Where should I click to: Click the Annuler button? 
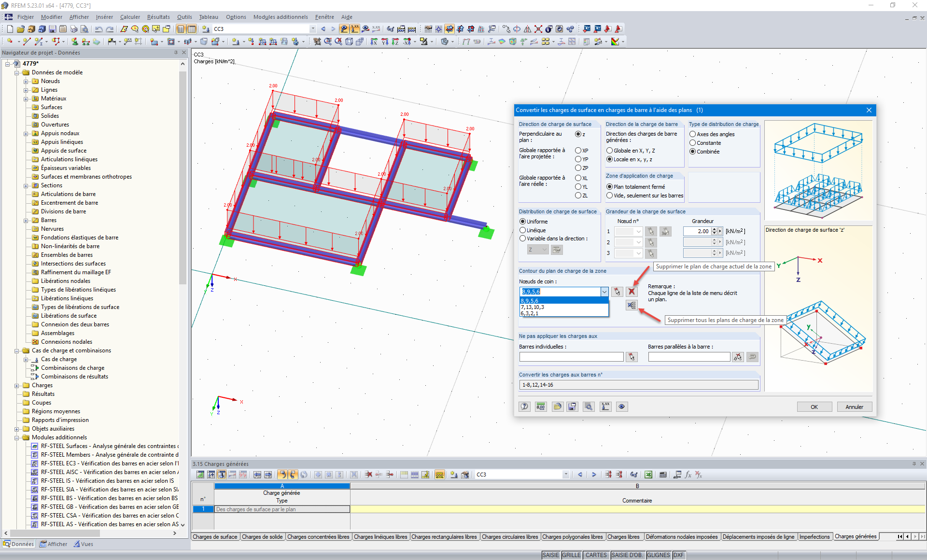(854, 406)
